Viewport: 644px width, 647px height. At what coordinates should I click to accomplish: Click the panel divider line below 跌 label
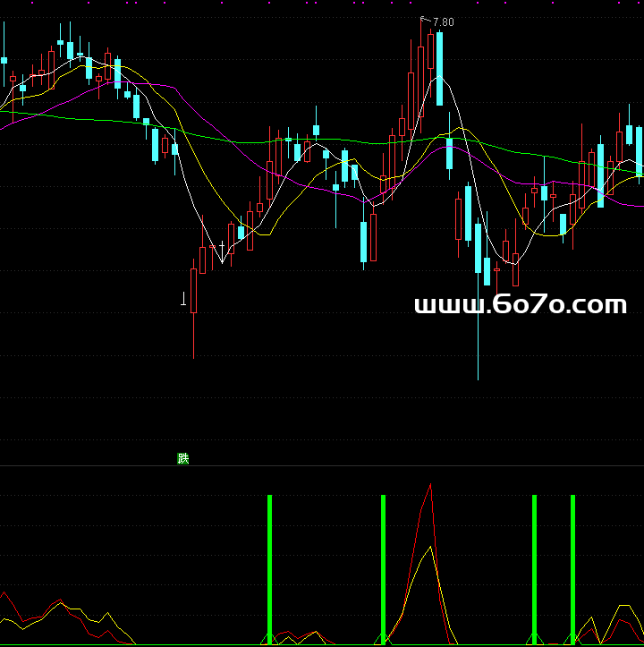(x=322, y=465)
